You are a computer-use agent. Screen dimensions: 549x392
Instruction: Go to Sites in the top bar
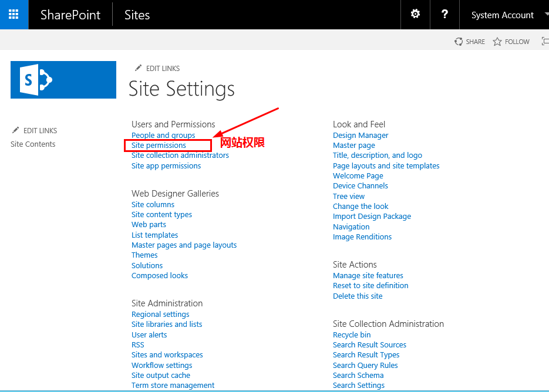(137, 15)
